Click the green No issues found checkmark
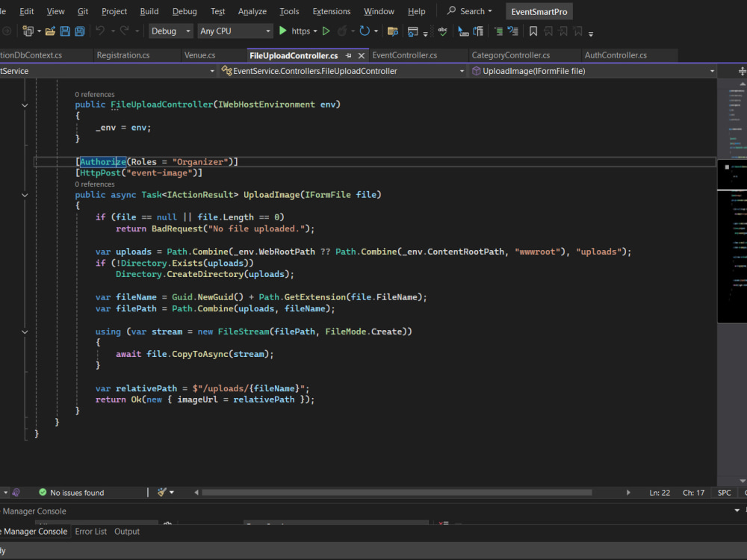 pos(43,492)
